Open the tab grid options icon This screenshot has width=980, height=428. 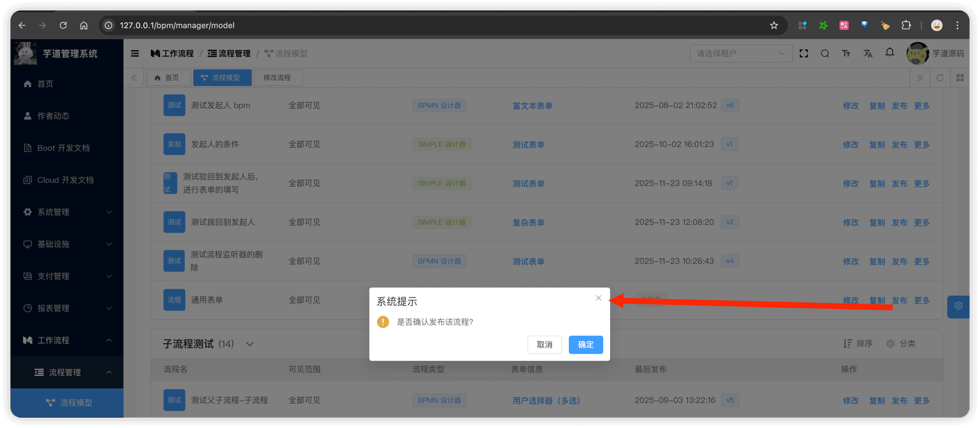coord(960,78)
